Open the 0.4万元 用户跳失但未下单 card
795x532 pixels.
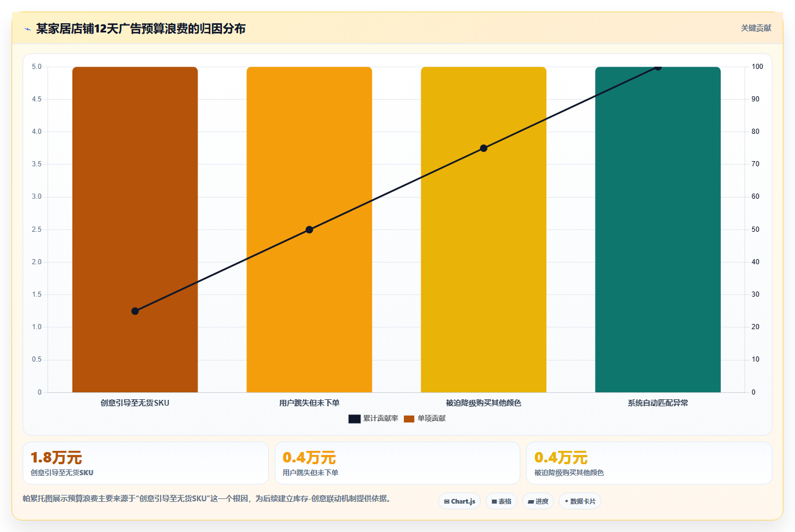(397, 463)
